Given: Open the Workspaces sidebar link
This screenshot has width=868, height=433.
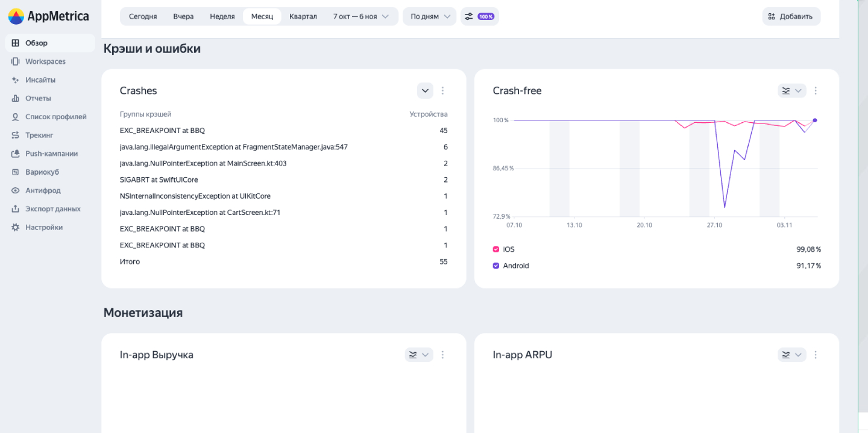Looking at the screenshot, I should point(45,61).
